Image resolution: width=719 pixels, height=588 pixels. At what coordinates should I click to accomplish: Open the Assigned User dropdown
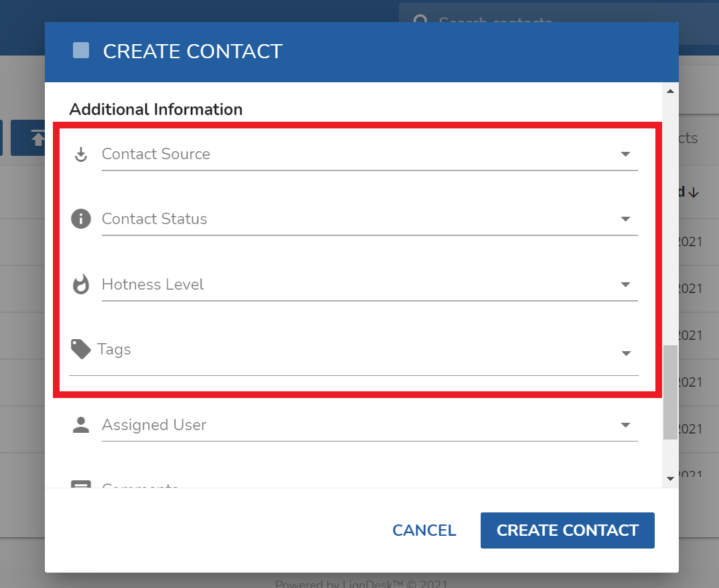point(625,424)
